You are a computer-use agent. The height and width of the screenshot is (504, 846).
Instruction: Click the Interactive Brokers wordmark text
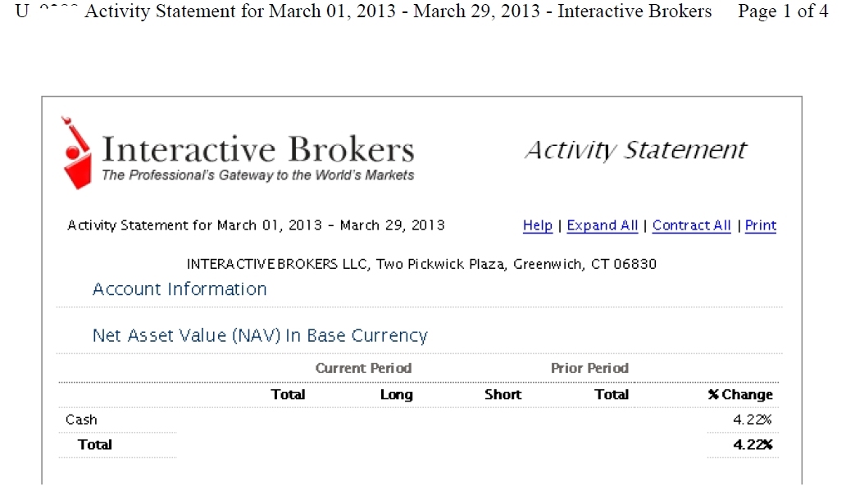[x=258, y=150]
